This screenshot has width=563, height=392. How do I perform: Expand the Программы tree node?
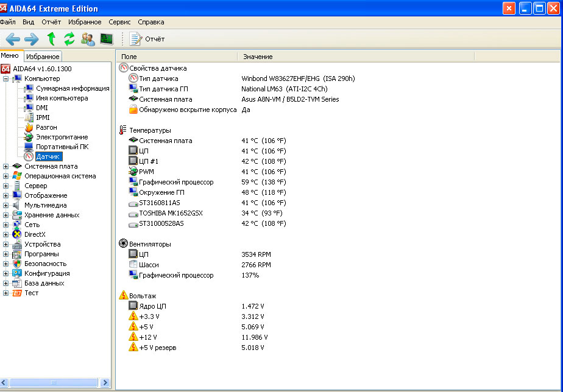[5, 254]
